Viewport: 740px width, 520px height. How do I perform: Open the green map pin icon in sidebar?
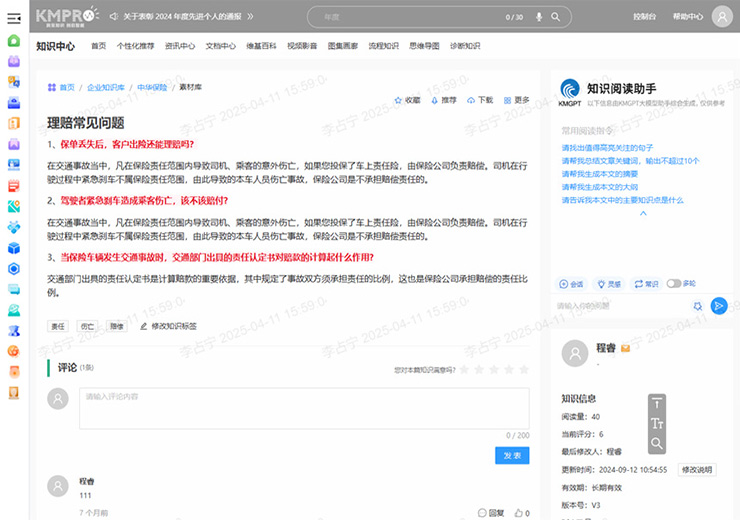click(x=14, y=206)
